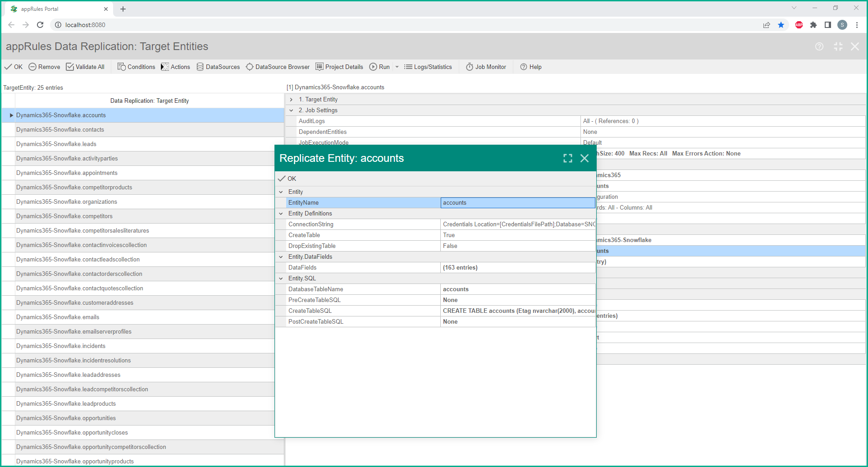Click the CreateTable True value

point(518,235)
